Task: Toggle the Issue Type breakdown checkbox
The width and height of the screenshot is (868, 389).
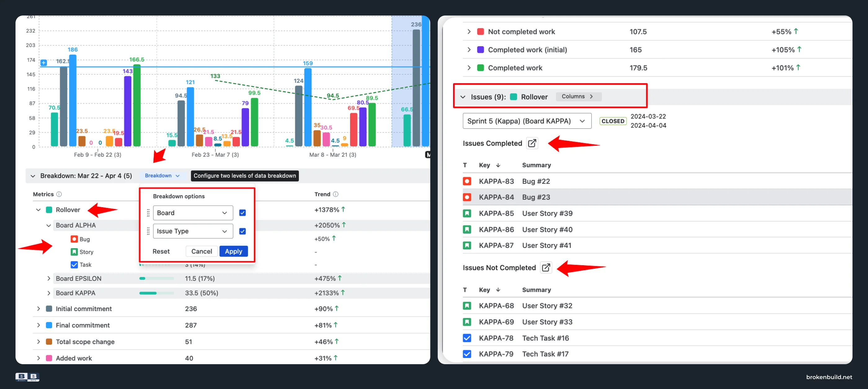Action: [242, 231]
